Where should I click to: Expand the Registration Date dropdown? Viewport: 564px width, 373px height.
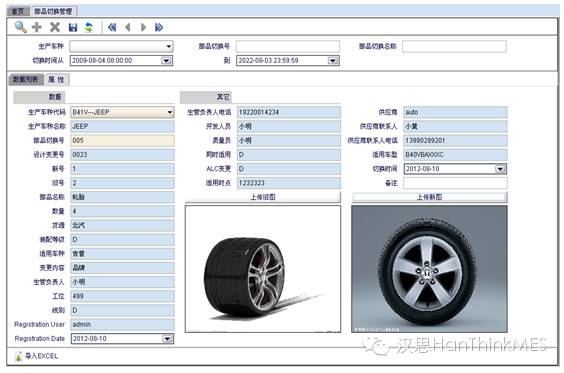click(167, 338)
